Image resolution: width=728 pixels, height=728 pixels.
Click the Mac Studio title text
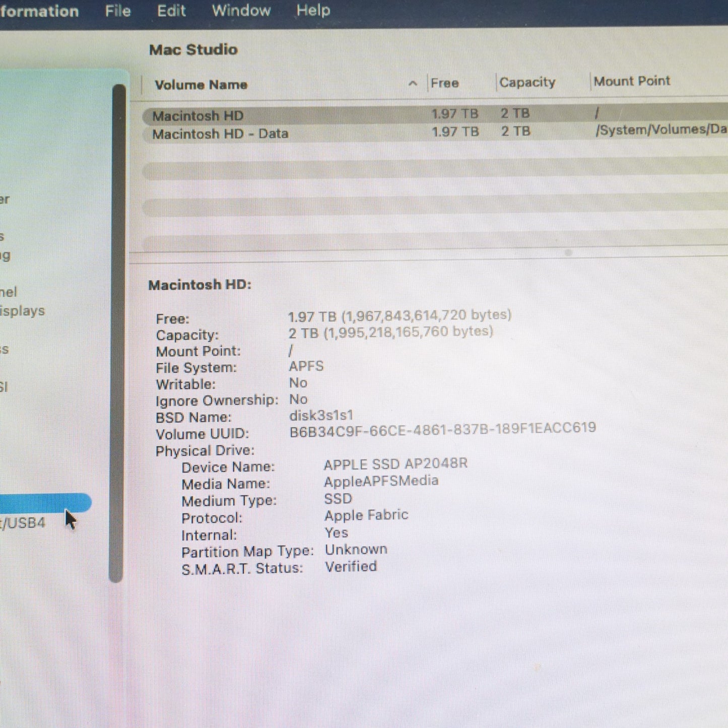[193, 50]
